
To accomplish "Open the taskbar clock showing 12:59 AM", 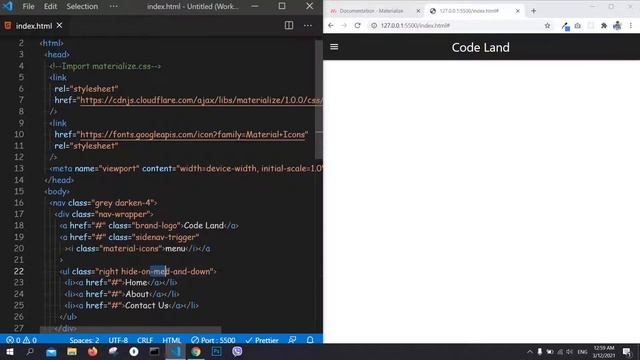I will click(x=604, y=352).
